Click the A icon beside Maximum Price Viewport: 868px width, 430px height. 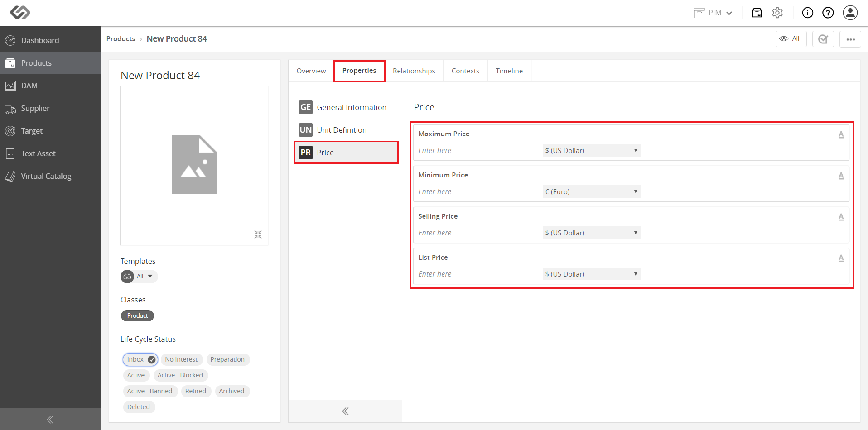click(x=841, y=134)
